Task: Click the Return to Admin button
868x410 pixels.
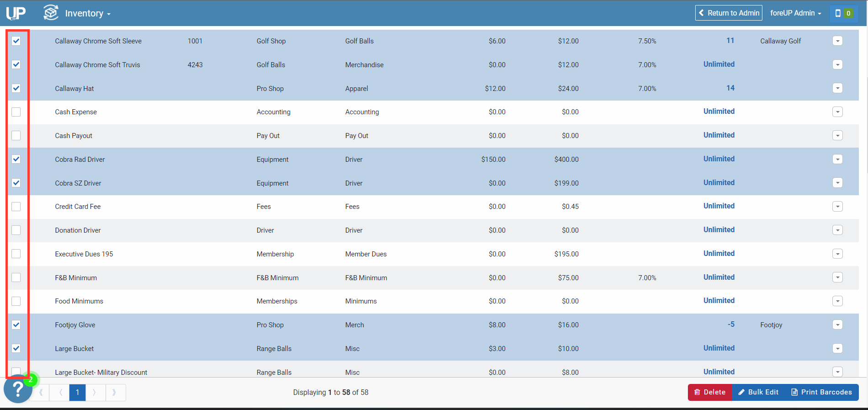Action: click(x=729, y=13)
